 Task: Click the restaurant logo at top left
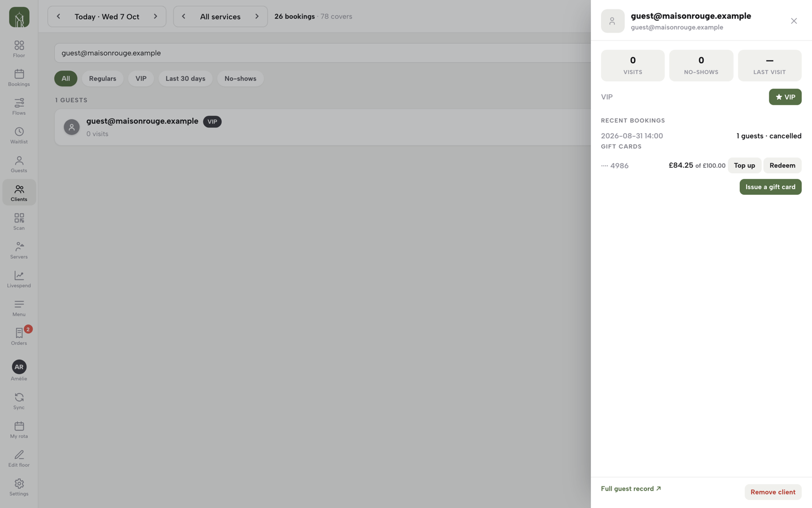[x=19, y=17]
